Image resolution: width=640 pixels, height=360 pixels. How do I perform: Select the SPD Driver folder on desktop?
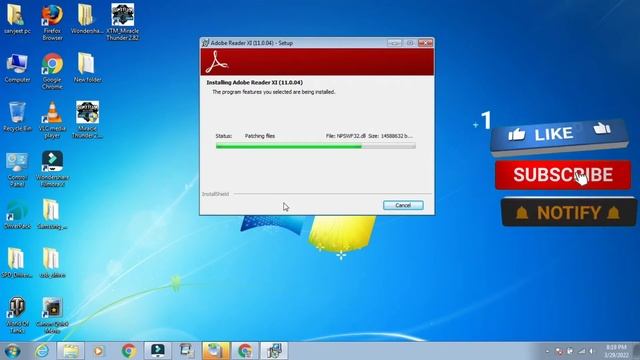[17, 263]
